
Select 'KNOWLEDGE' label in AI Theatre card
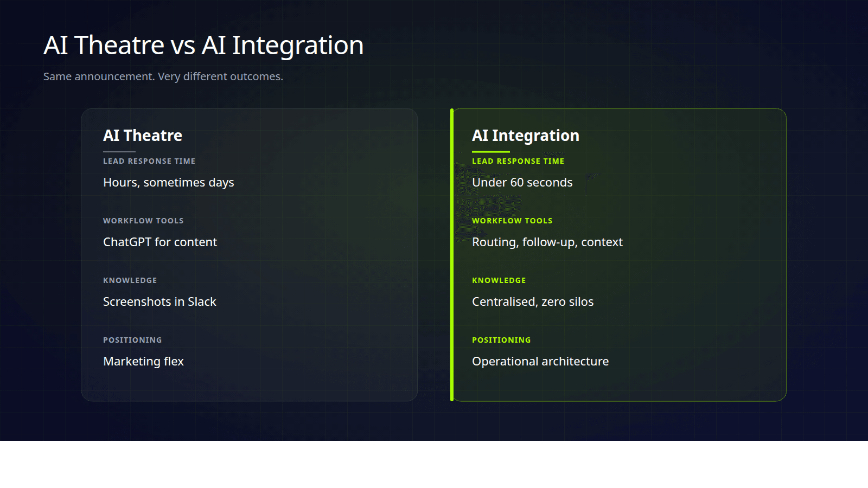click(130, 280)
